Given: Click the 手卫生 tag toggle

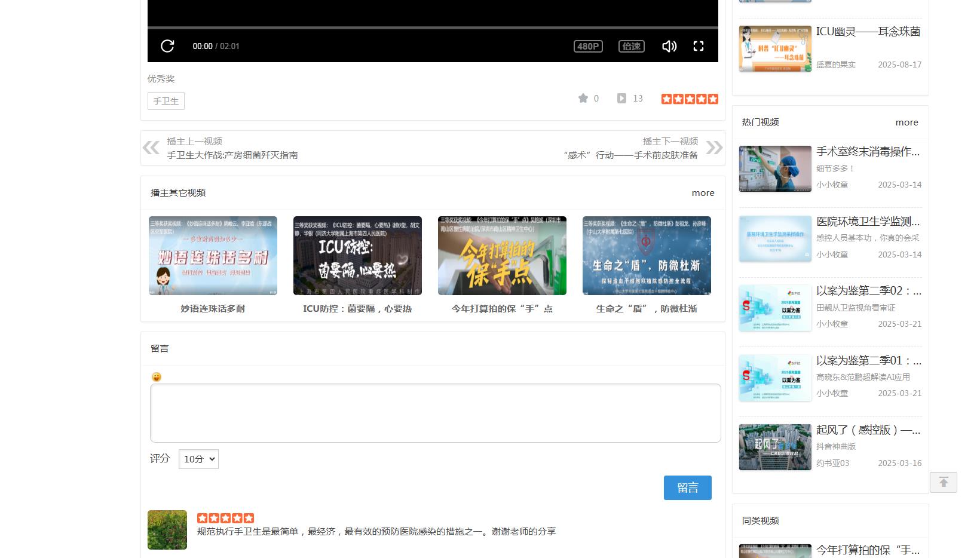Looking at the screenshot, I should click(166, 100).
